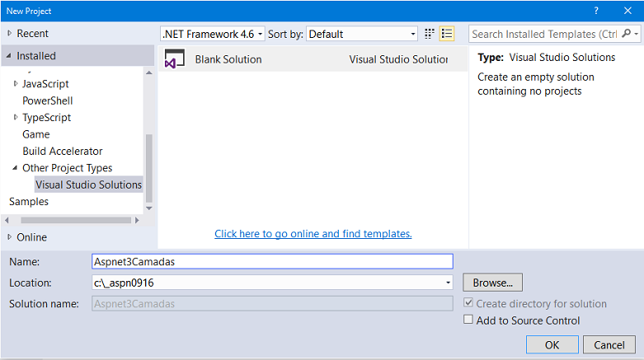644x360 pixels.
Task: Click the Browse... button
Action: pos(492,283)
